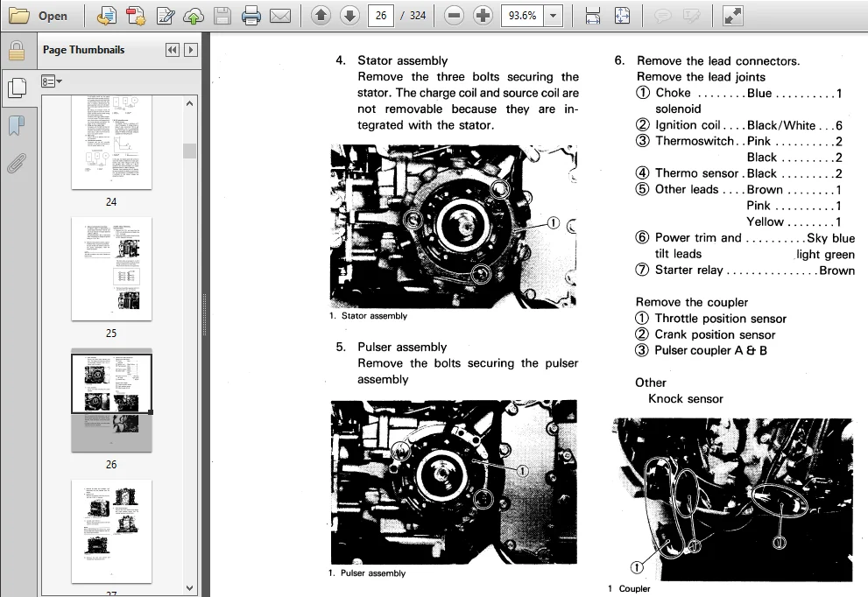The image size is (868, 597).
Task: Go to previous page up arrow
Action: pyautogui.click(x=321, y=16)
